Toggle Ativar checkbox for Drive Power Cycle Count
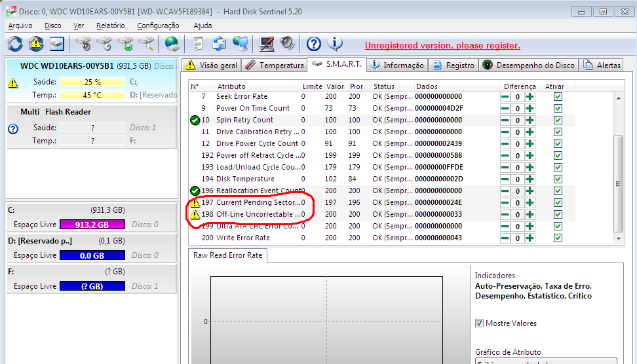Image resolution: width=637 pixels, height=364 pixels. click(558, 143)
